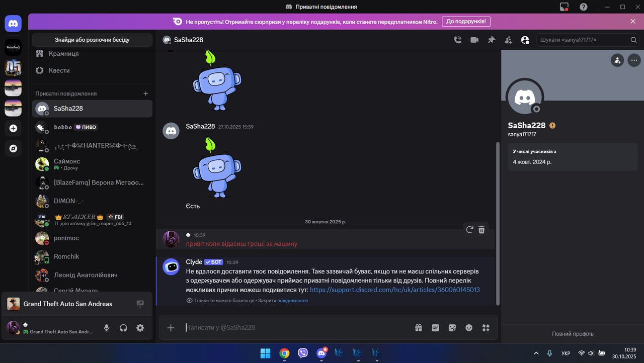Open the inbox icon in title bar
Image resolution: width=644 pixels, height=363 pixels.
pos(564,7)
